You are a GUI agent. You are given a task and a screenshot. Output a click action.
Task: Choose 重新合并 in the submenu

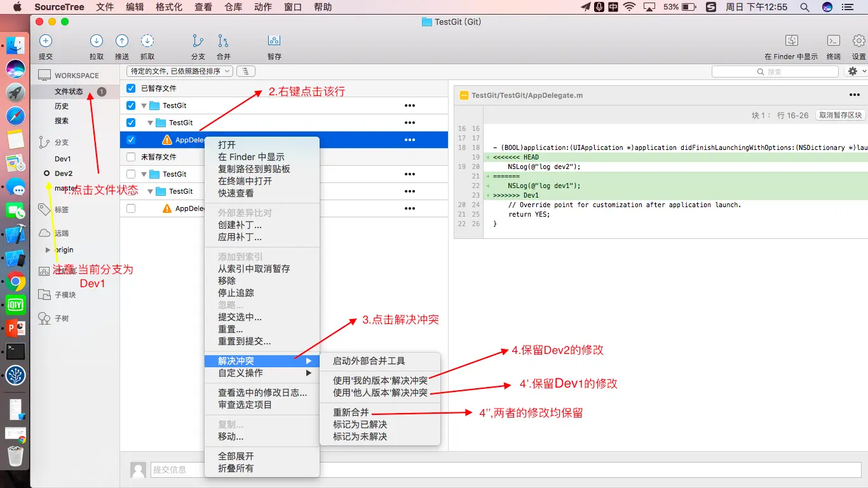pos(380,412)
